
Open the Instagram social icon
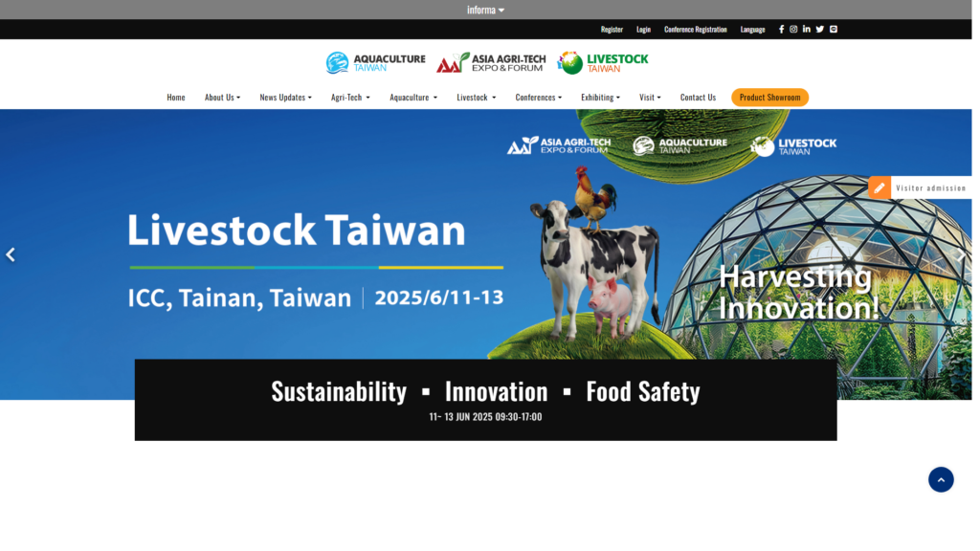coord(793,30)
